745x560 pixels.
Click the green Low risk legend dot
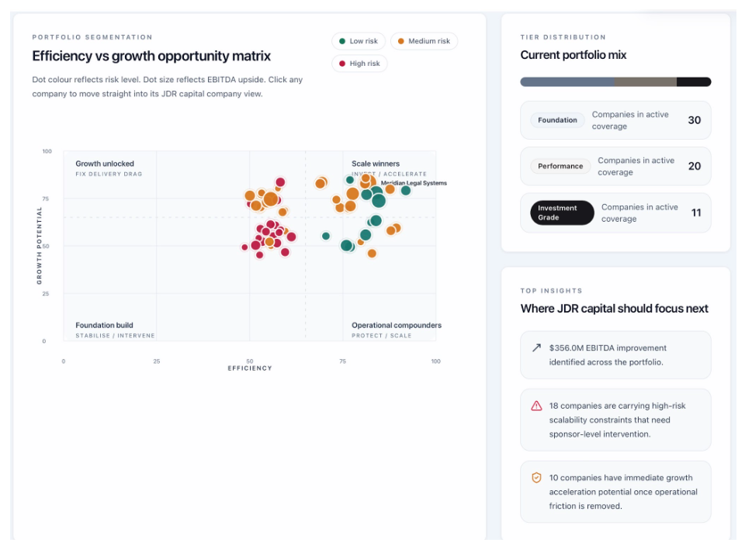(x=342, y=41)
